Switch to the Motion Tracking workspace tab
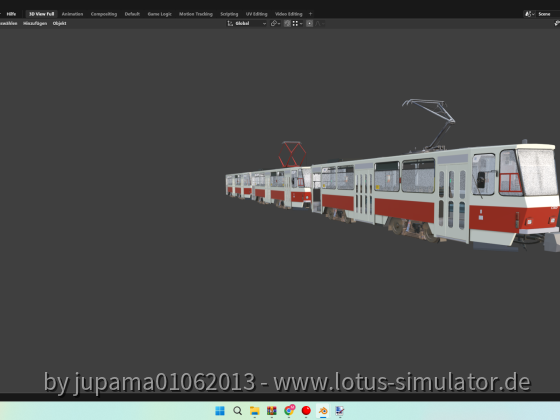This screenshot has width=560, height=420. coord(196,14)
